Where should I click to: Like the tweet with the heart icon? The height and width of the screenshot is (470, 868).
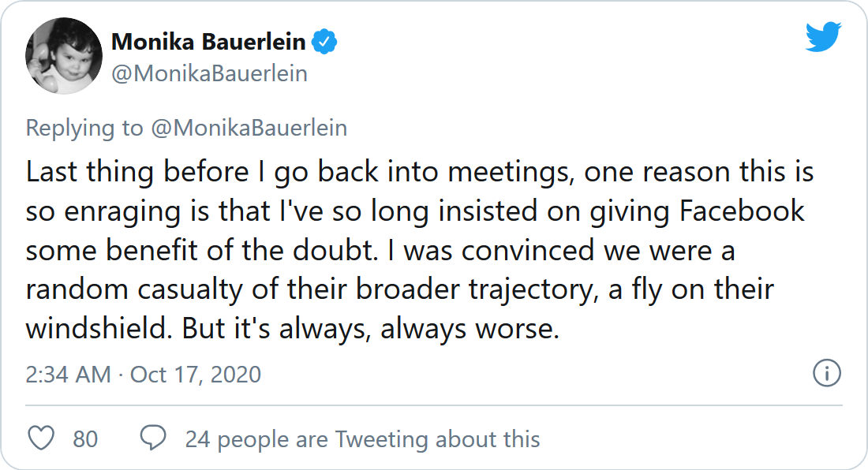click(x=41, y=438)
